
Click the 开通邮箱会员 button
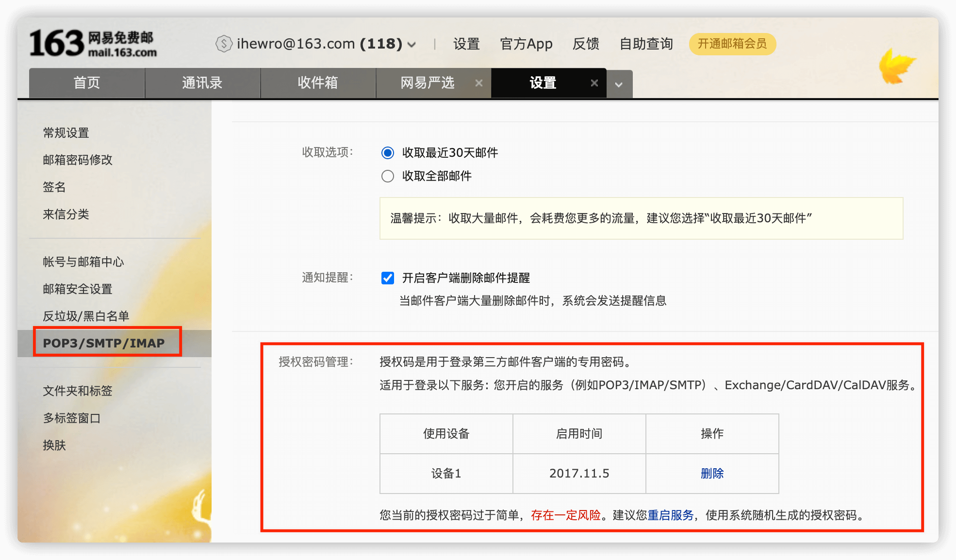[732, 44]
